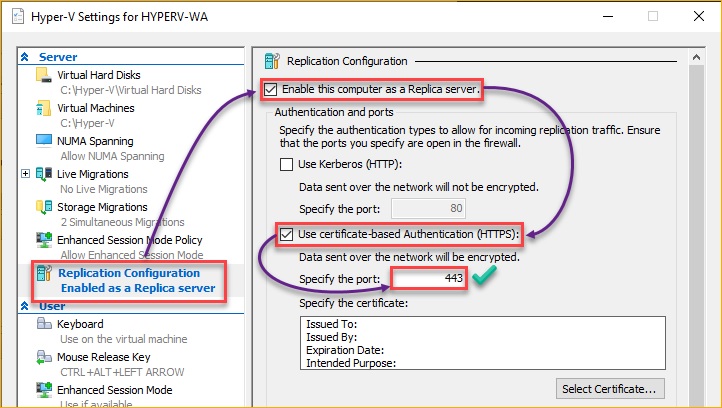This screenshot has height=408, width=722.
Task: Uncheck Use certificate-based Authentication (HTTPS)
Action: click(287, 235)
